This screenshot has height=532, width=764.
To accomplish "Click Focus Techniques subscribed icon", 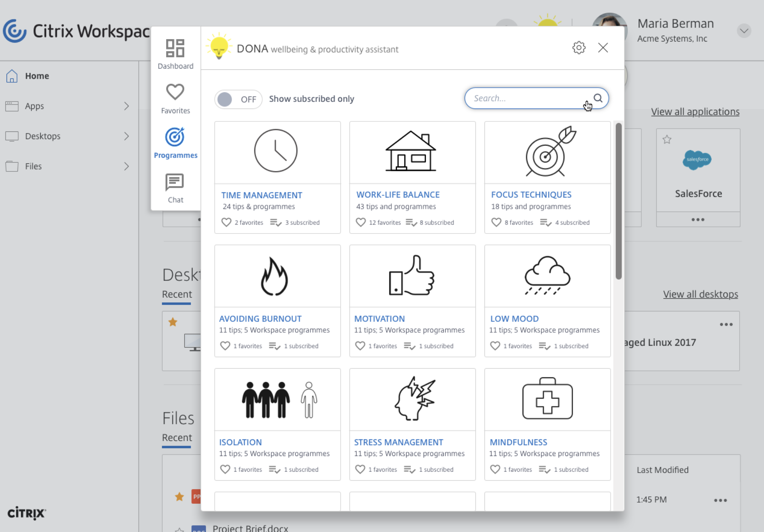I will click(546, 222).
